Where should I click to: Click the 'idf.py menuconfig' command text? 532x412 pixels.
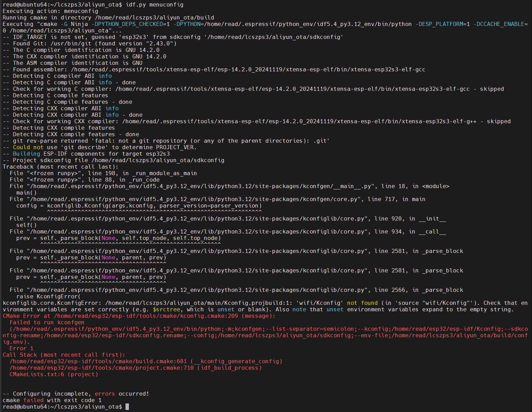[x=154, y=5]
